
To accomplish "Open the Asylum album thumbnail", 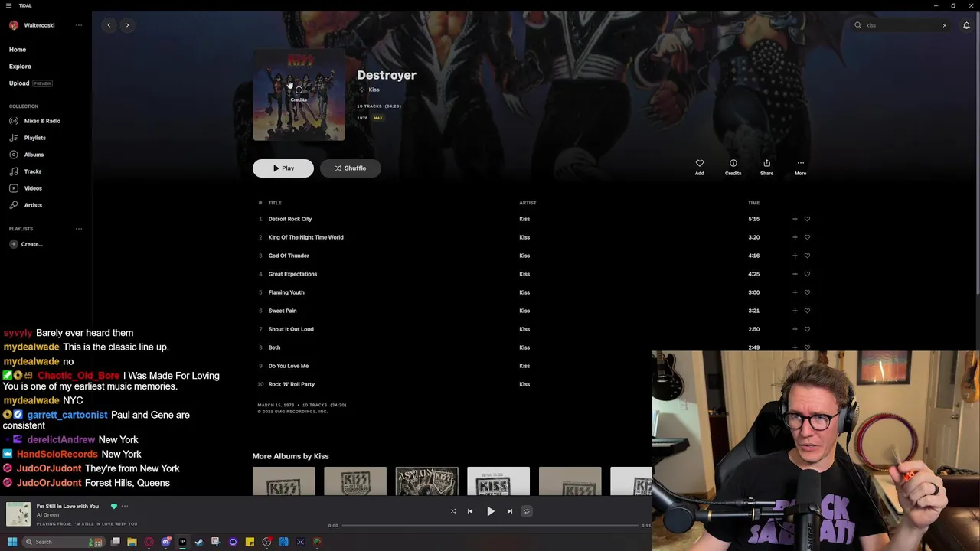I will pos(426,481).
